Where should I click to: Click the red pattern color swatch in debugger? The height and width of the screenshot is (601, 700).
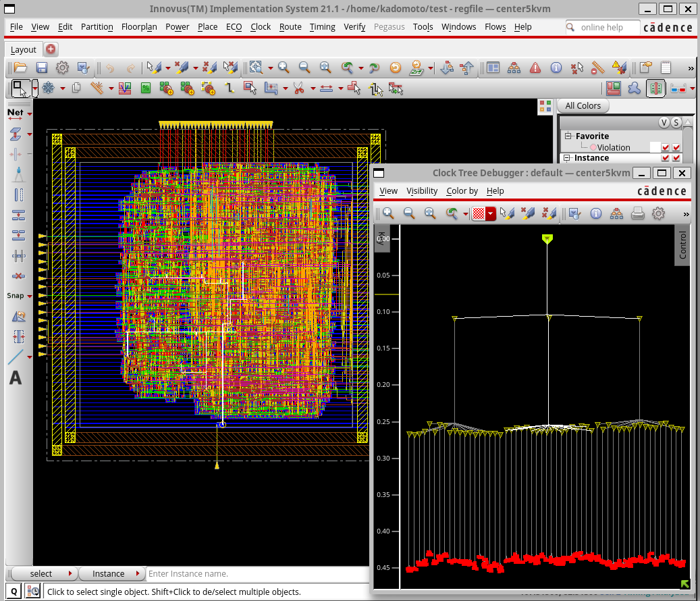pos(479,214)
